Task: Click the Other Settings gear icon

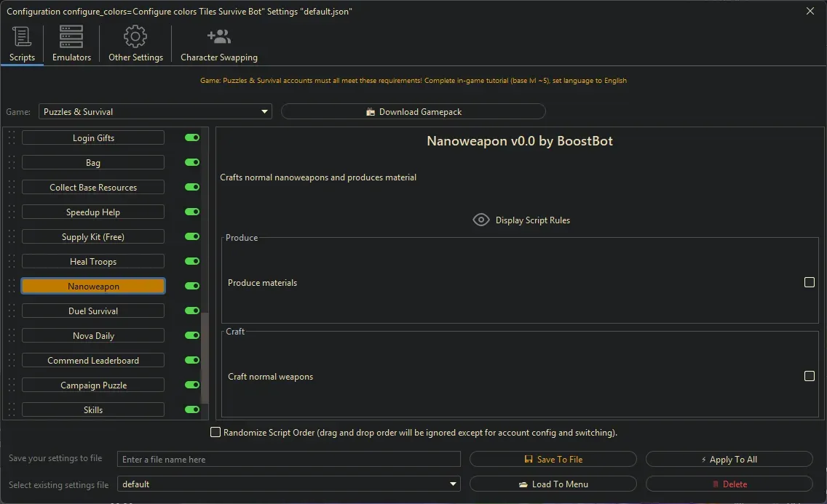Action: click(135, 37)
